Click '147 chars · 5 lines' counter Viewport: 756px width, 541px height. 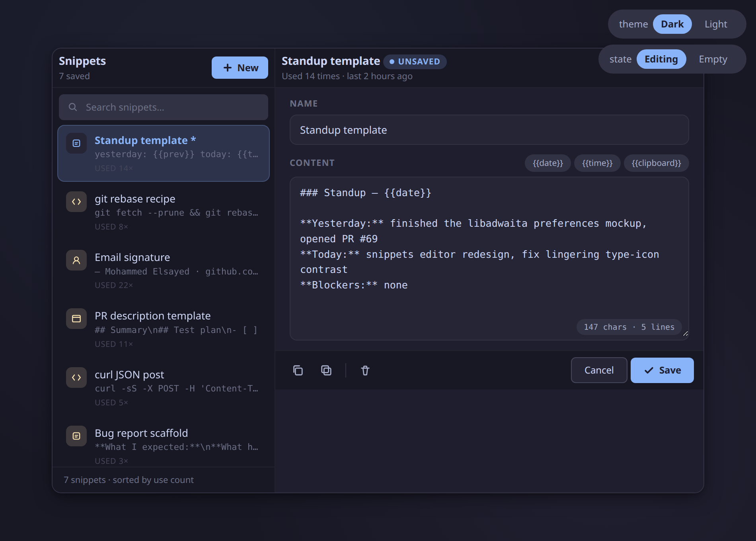[629, 327]
